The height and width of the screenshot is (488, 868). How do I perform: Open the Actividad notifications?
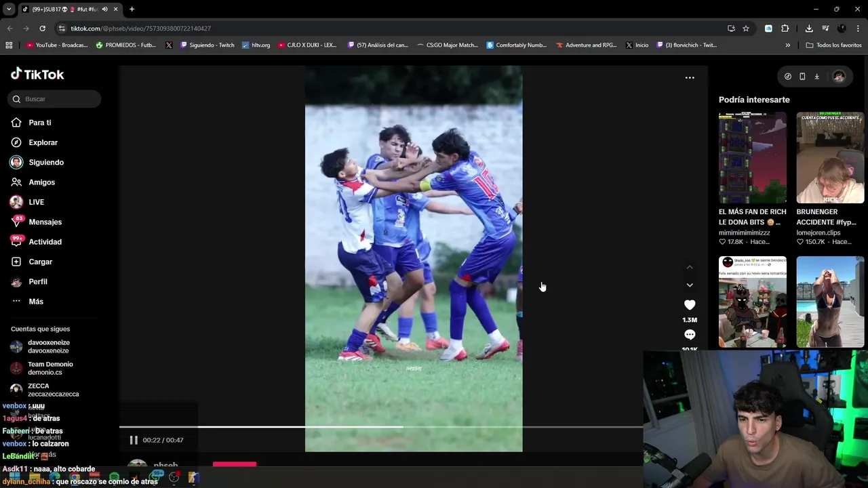click(45, 242)
